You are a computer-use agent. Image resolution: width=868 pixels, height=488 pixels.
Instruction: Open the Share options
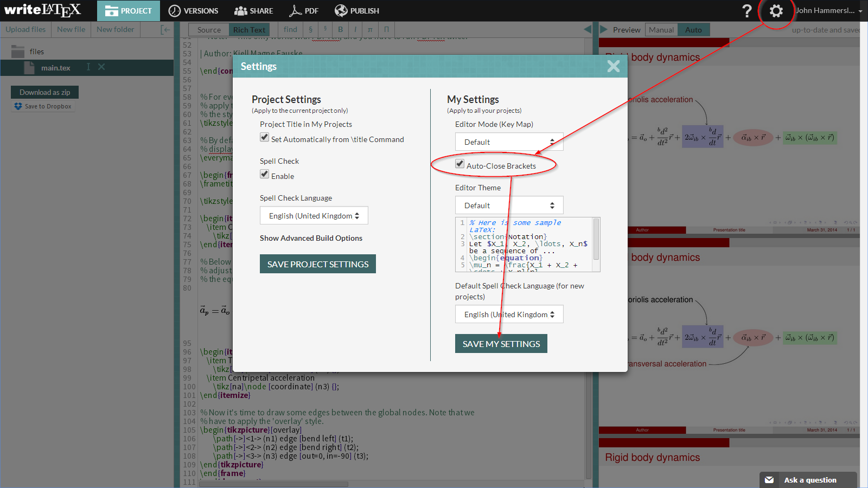click(253, 10)
